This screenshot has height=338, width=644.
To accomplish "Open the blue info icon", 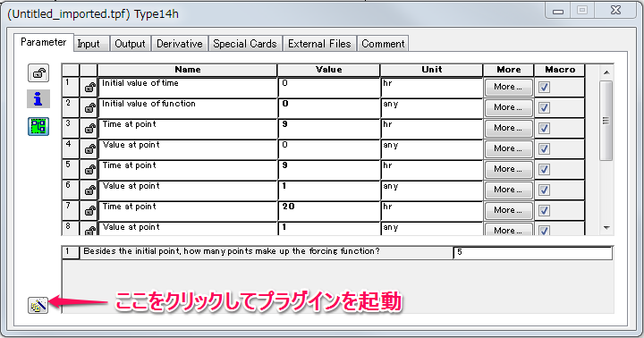I will click(38, 99).
